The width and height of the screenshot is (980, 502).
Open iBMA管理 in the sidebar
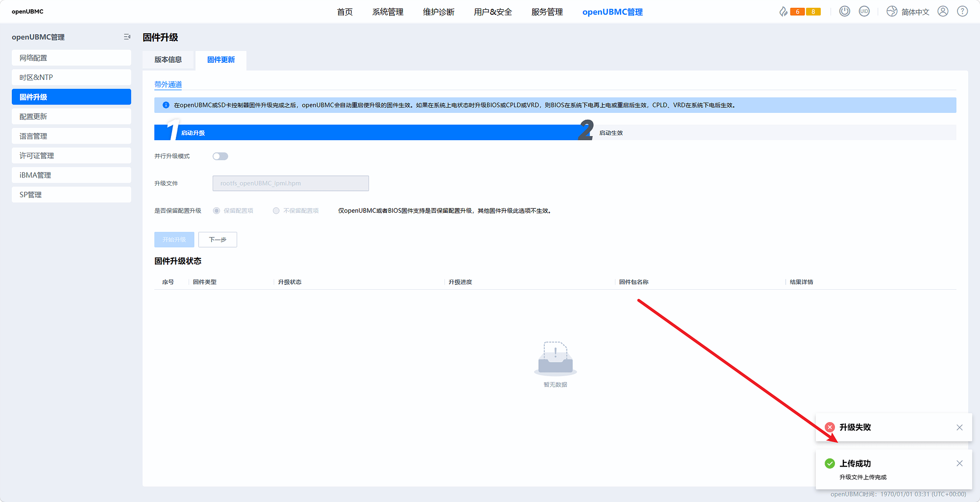pyautogui.click(x=72, y=175)
